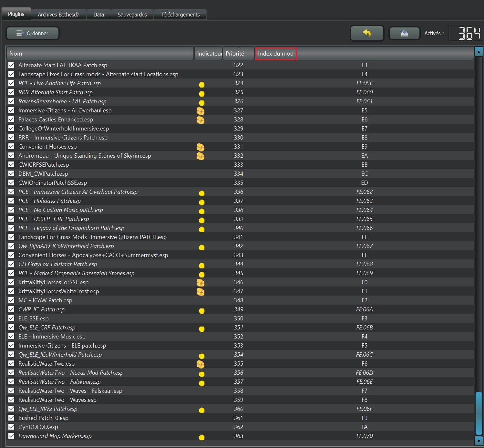Click the archive box icon for Convenient Horses.esp
484x448 pixels.
click(201, 147)
